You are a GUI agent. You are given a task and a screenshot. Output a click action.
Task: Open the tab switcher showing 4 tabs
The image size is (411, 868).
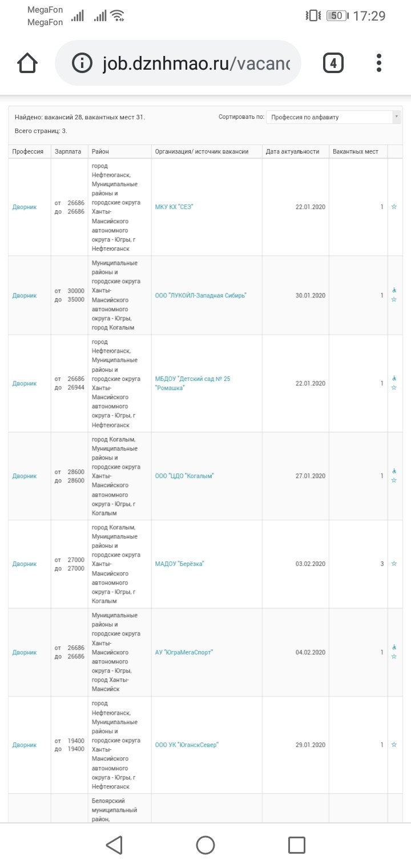tap(333, 63)
